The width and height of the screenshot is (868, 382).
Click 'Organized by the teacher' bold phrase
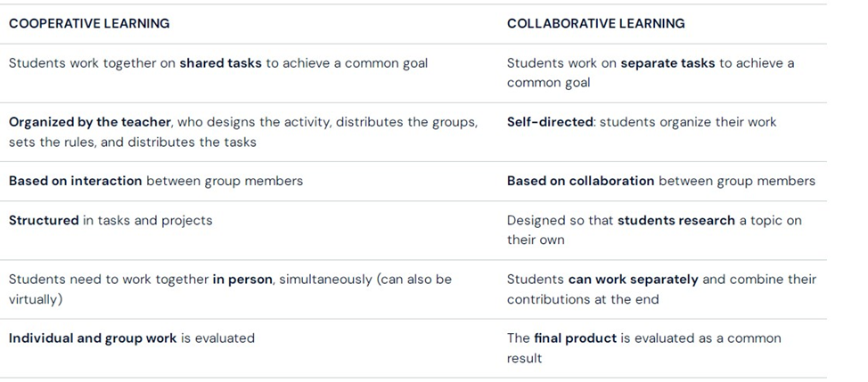90,122
